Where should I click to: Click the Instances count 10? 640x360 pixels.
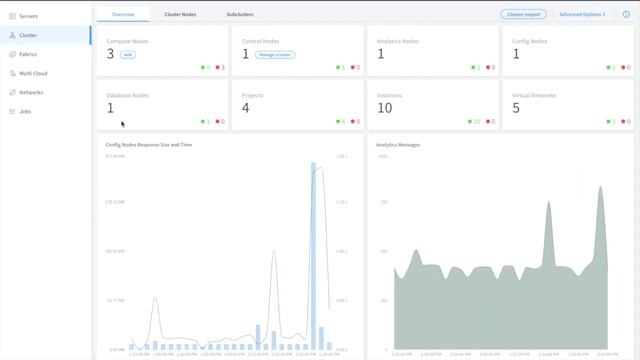pos(384,108)
